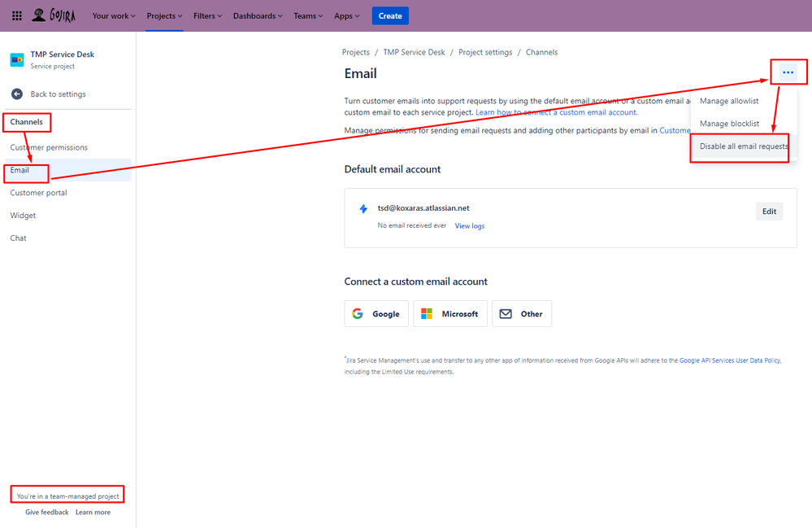Click Learn more link in sidebar footer
Viewport: 812px width, 528px height.
point(93,512)
